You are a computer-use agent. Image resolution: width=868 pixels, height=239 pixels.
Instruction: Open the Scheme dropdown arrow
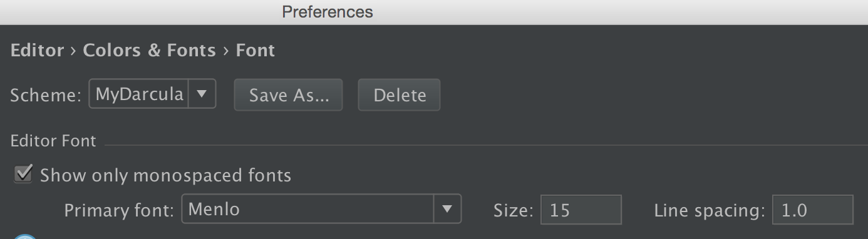[x=202, y=94]
